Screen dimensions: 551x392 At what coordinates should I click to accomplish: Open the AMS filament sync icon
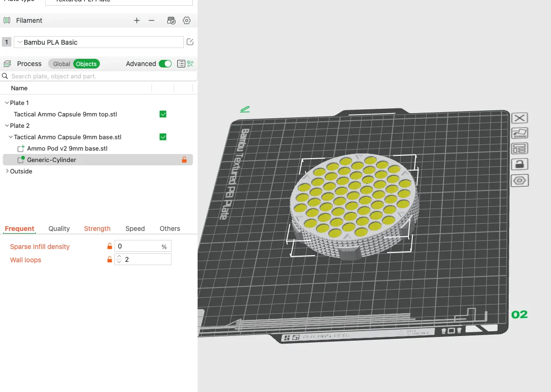[x=171, y=20]
